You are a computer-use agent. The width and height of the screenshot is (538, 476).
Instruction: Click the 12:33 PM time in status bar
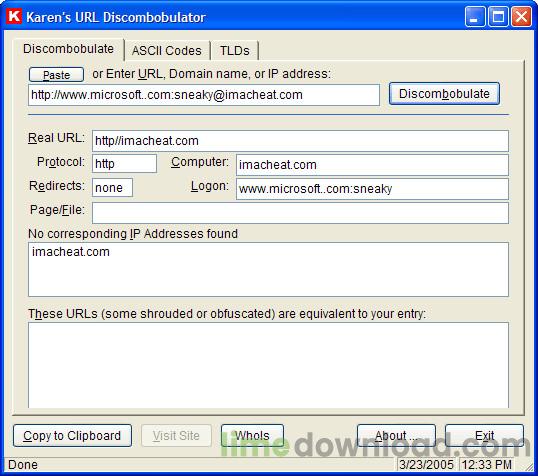487,465
